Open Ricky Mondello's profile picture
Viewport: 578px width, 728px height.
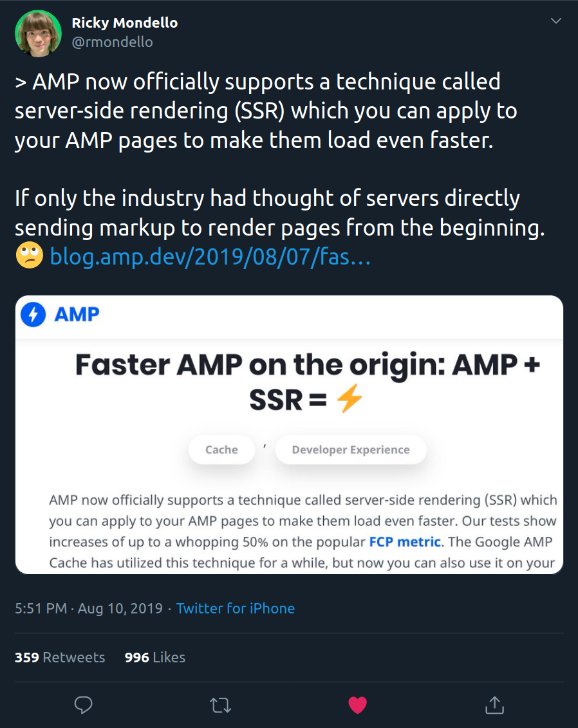[x=38, y=33]
